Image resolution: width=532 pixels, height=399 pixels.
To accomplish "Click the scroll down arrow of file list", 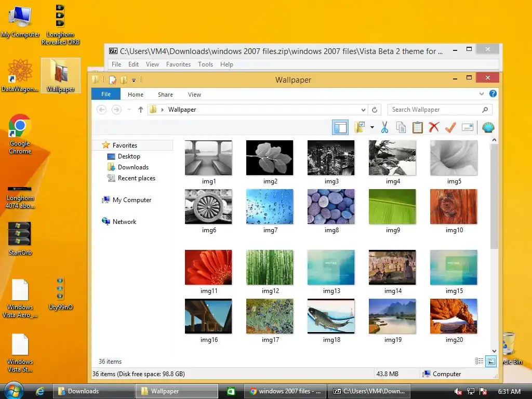I will click(x=495, y=351).
